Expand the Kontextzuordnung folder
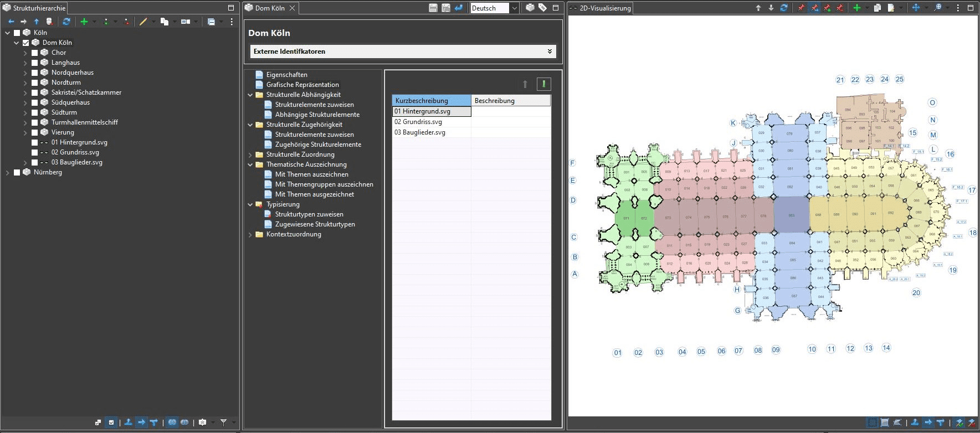The width and height of the screenshot is (980, 433). (250, 234)
